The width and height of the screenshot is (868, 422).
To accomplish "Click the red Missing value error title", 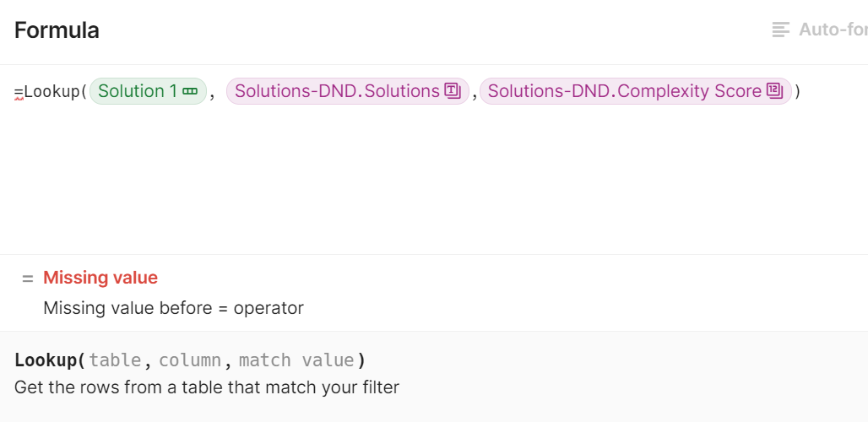I will pos(100,278).
